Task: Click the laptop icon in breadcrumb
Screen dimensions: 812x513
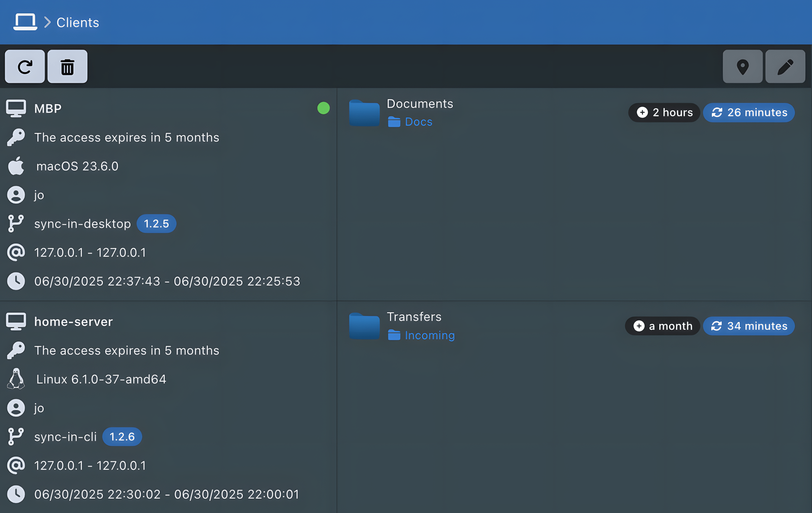Action: pyautogui.click(x=25, y=22)
